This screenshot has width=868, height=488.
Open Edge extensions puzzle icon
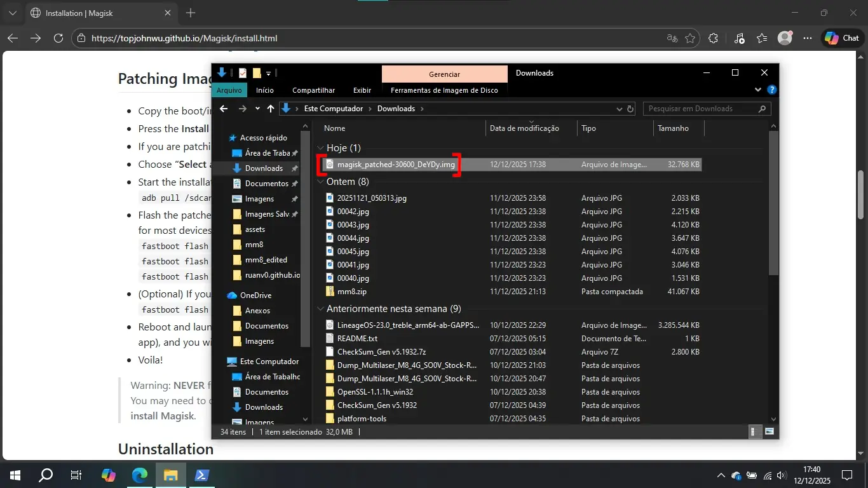tap(713, 38)
